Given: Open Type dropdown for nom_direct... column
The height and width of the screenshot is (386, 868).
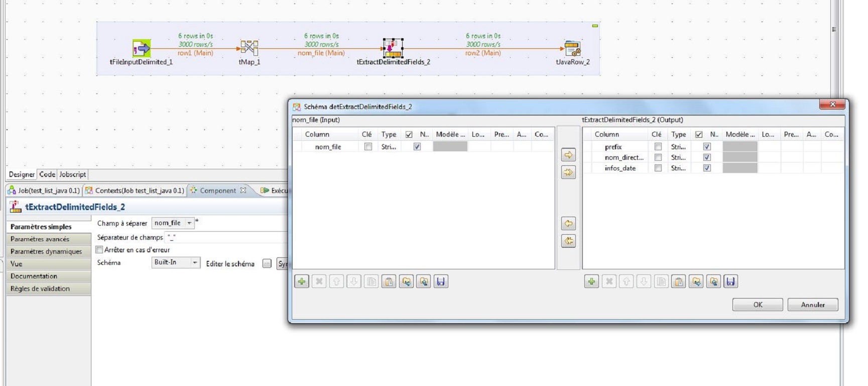Looking at the screenshot, I should (679, 157).
